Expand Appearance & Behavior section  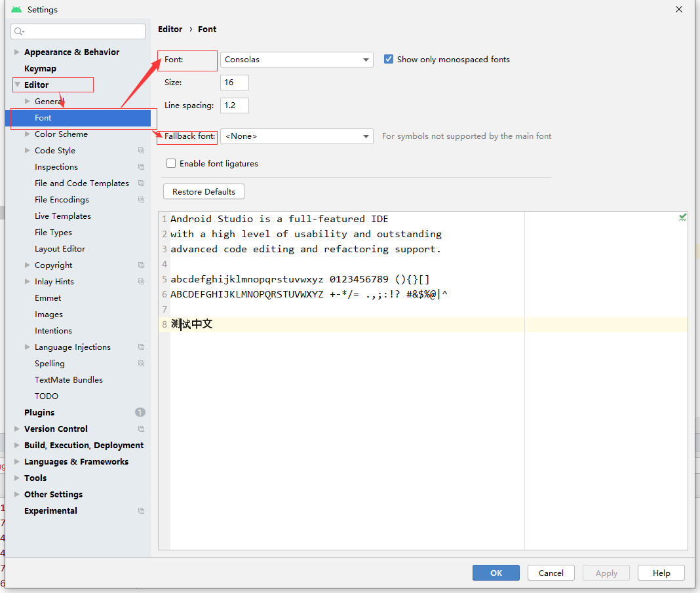point(16,52)
